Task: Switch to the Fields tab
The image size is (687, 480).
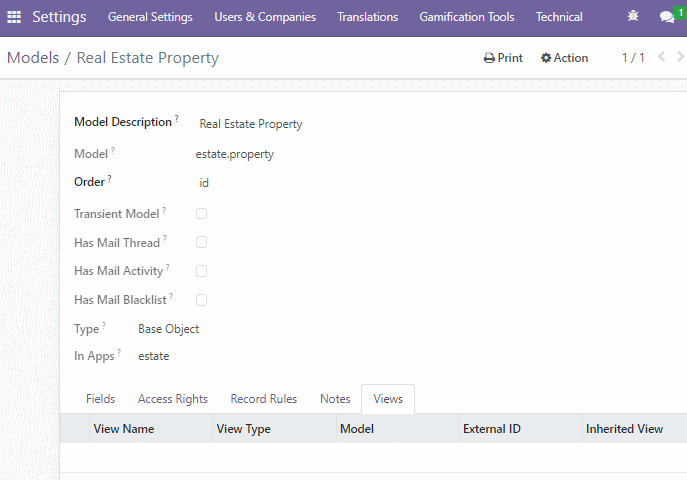Action: click(100, 399)
